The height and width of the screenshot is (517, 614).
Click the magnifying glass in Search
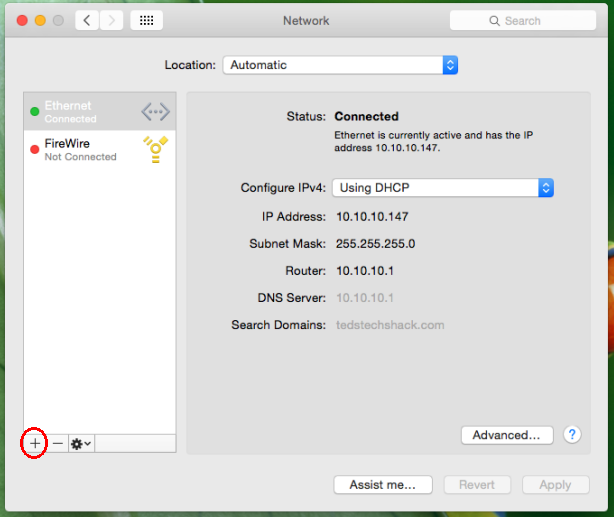(495, 21)
